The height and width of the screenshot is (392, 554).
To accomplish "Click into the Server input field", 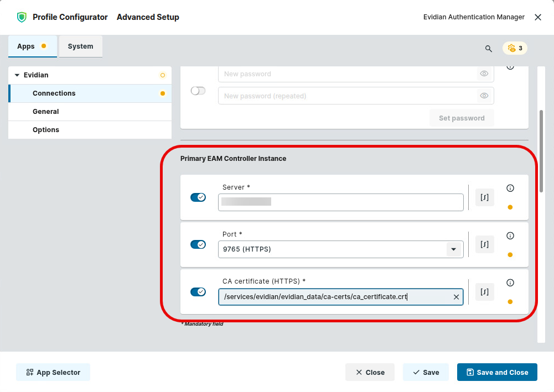I will tap(340, 202).
